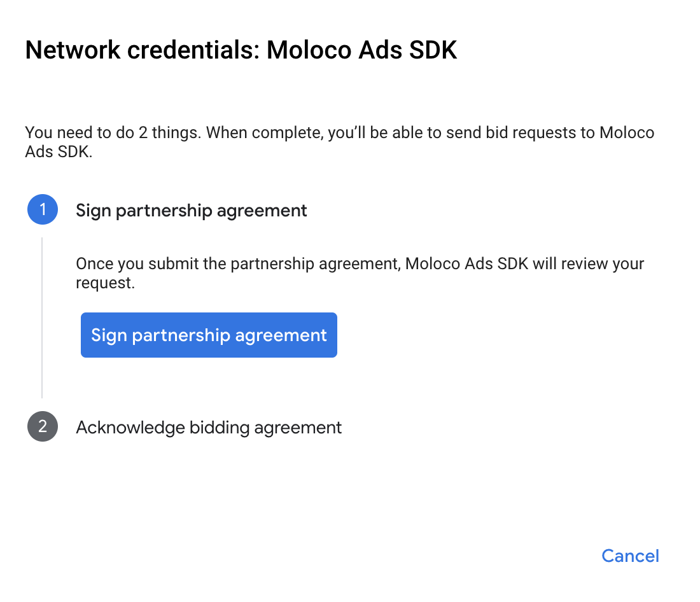Viewport: 700px width, 602px height.
Task: Click the number 2 in the stepper
Action: (x=43, y=426)
